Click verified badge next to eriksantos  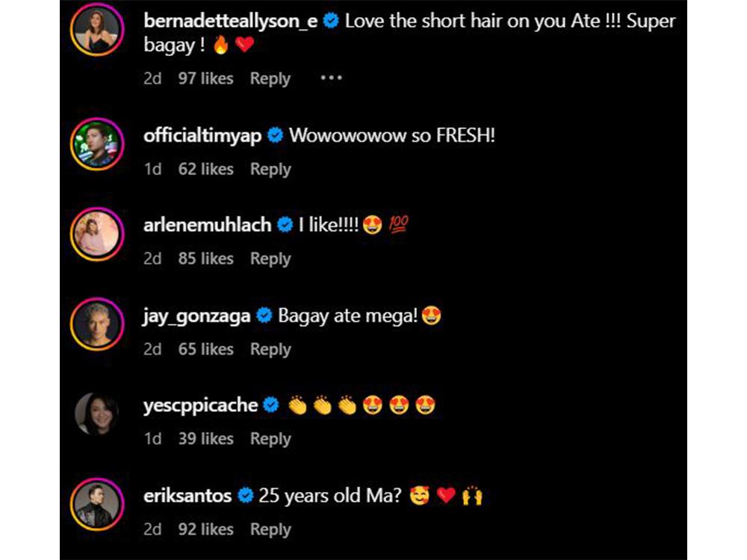pos(245,495)
